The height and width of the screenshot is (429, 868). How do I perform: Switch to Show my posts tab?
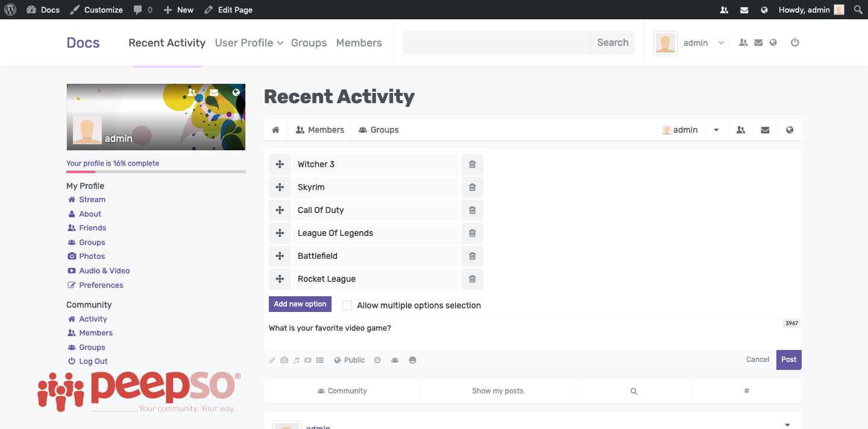(x=498, y=391)
